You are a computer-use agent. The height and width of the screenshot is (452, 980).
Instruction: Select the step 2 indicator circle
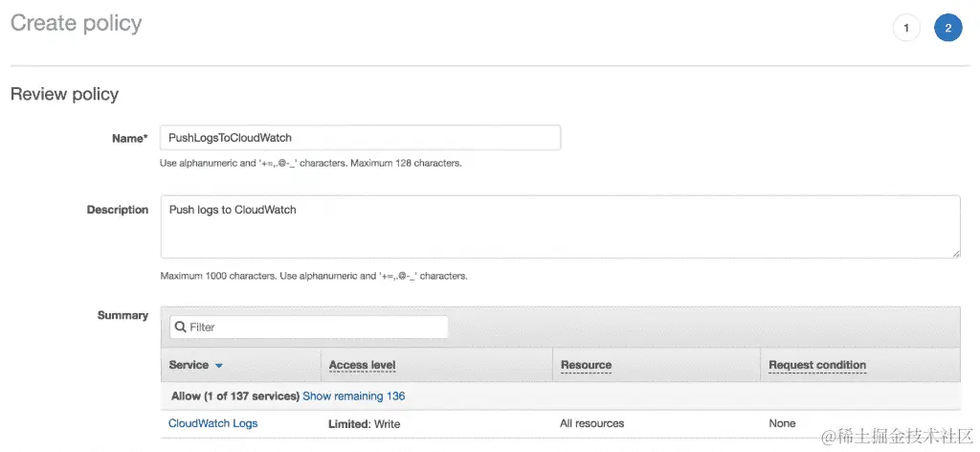[x=947, y=28]
